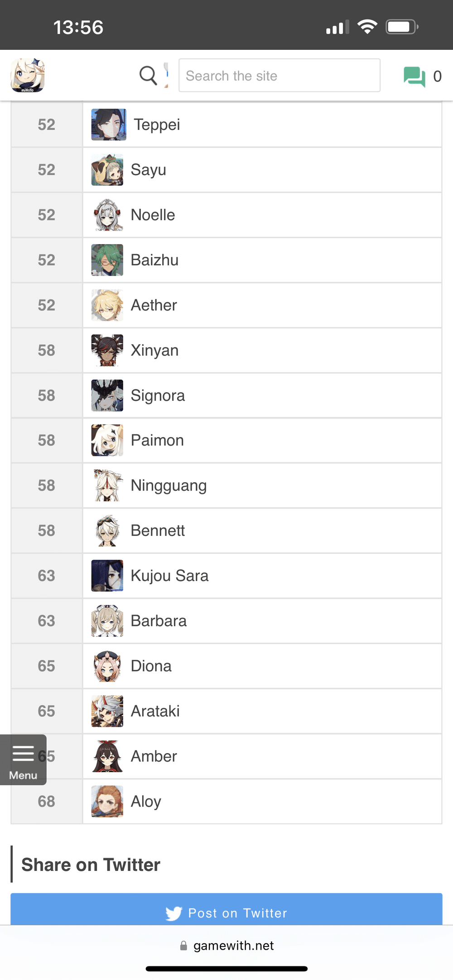Screen dimensions: 453x980
Task: Click Kujou Sara's thumbnail image
Action: click(107, 576)
